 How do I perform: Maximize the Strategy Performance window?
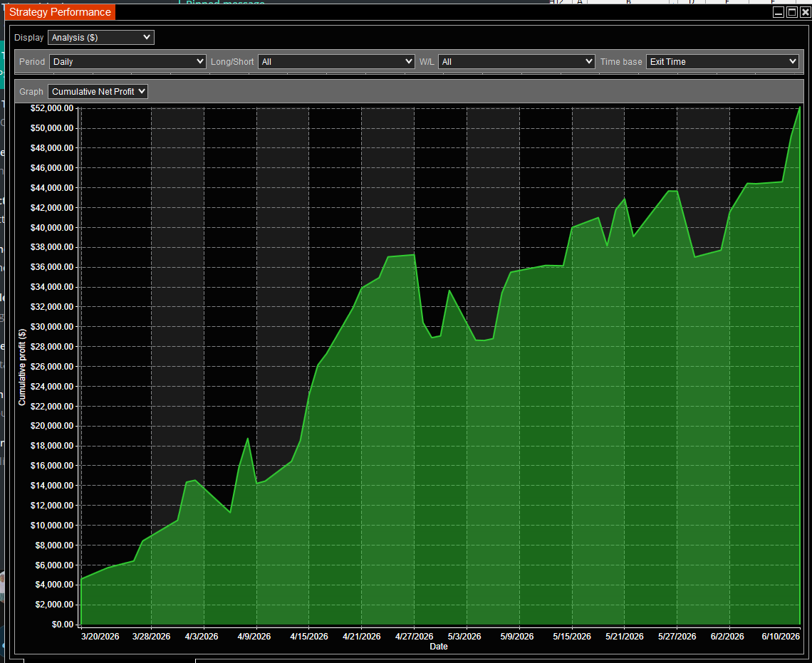pyautogui.click(x=792, y=12)
